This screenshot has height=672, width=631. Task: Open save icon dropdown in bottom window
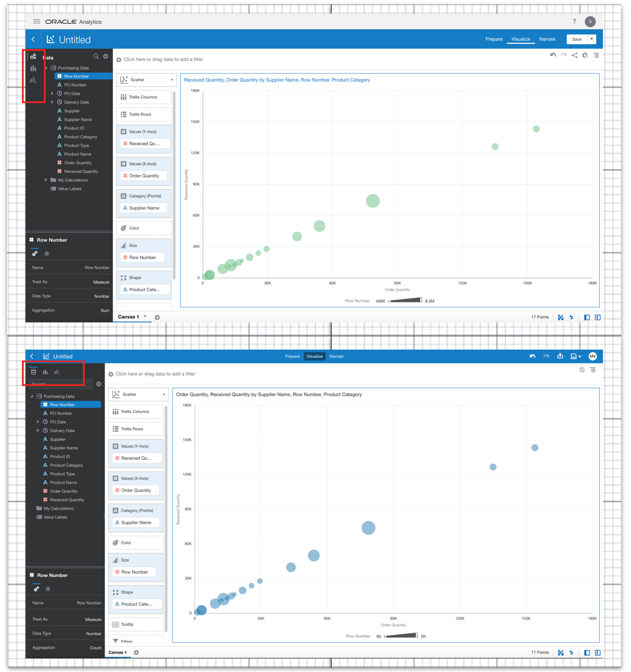tap(576, 356)
